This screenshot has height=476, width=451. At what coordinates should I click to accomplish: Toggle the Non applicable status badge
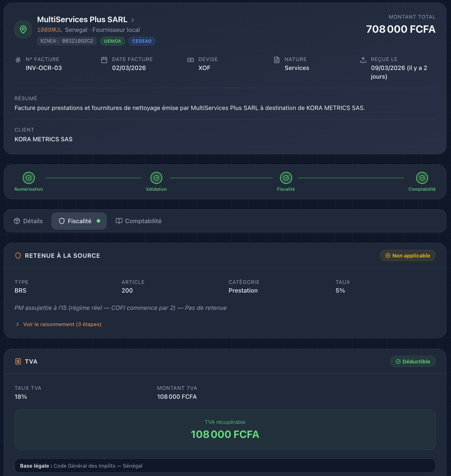click(408, 255)
